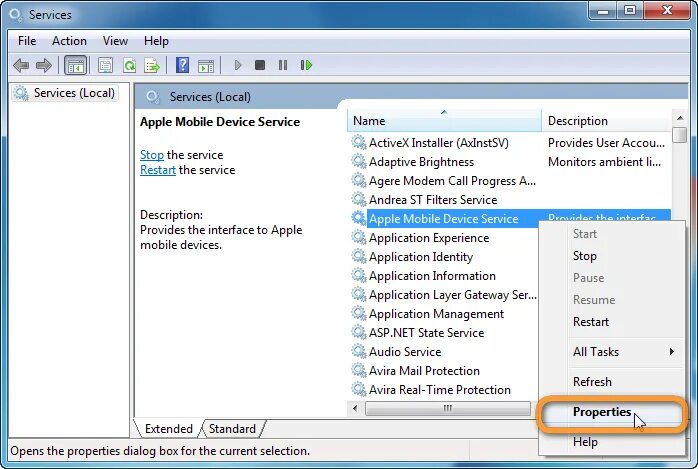The height and width of the screenshot is (469, 698).
Task: Select Andrea ST Filters Service
Action: tap(433, 200)
